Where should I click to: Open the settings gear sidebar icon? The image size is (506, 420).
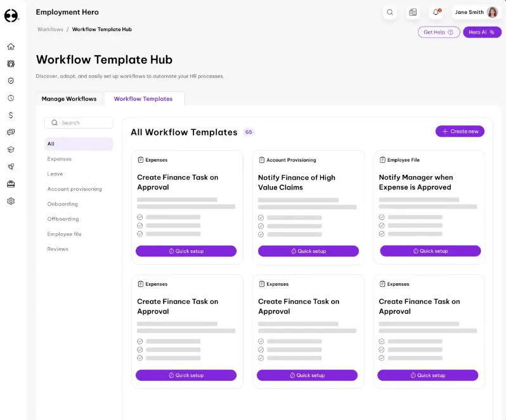pos(11,201)
